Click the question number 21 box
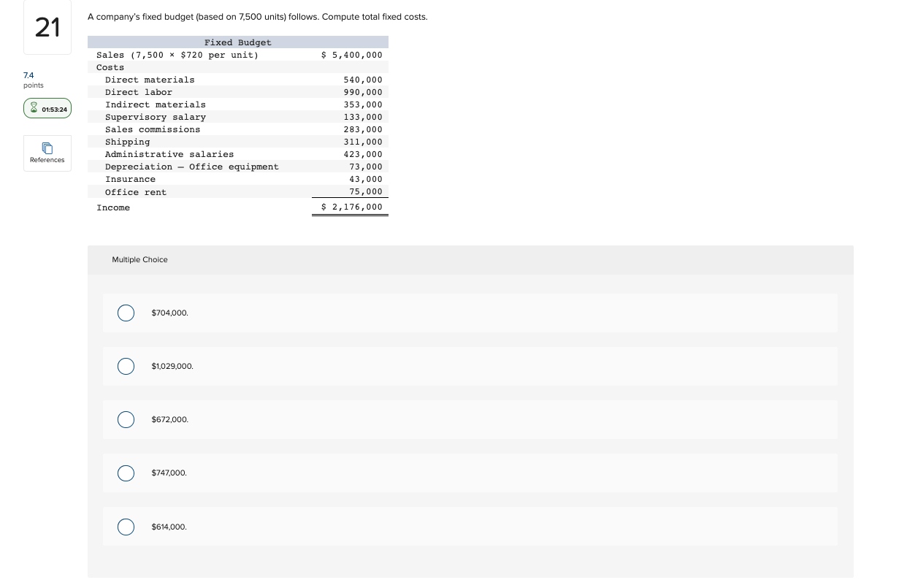918x588 pixels. tap(47, 28)
